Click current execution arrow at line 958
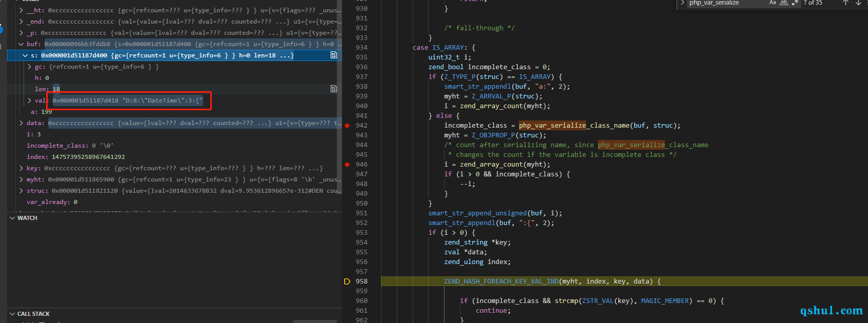The height and width of the screenshot is (323, 868). coord(347,281)
